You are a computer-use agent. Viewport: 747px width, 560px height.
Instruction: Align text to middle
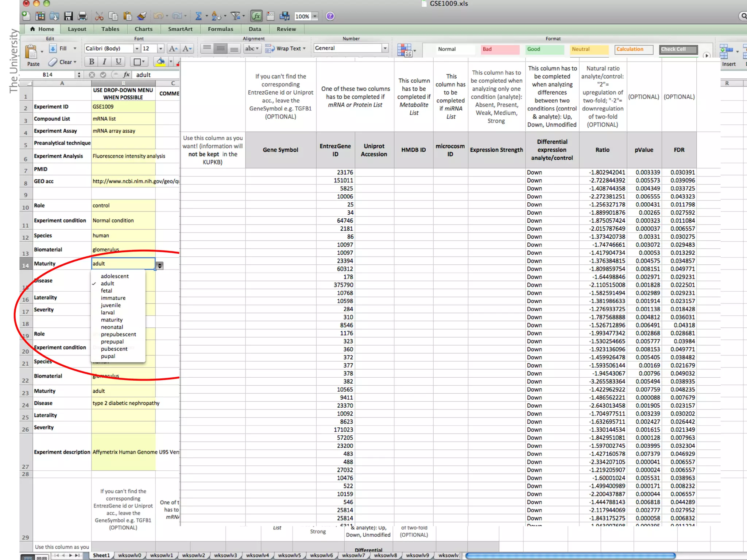pyautogui.click(x=221, y=48)
